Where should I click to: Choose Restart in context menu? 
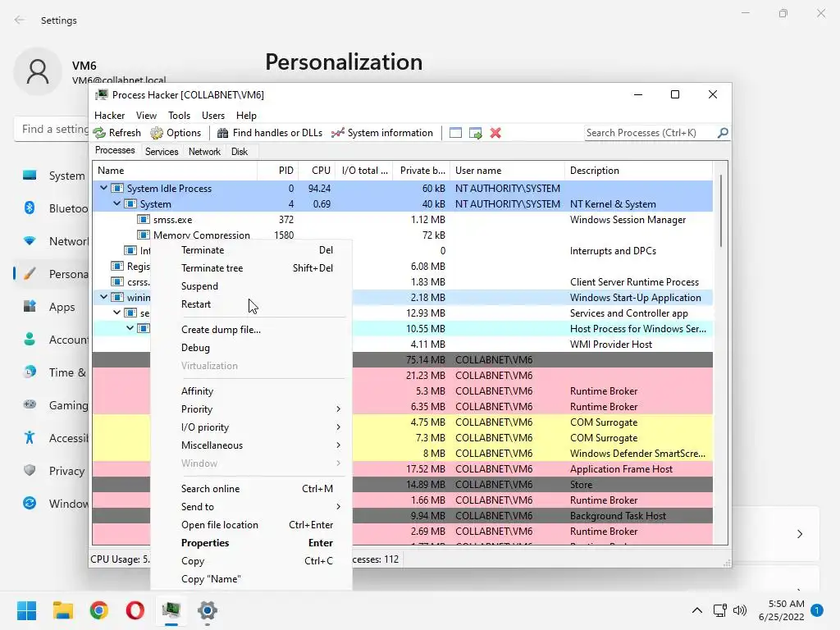251,304
